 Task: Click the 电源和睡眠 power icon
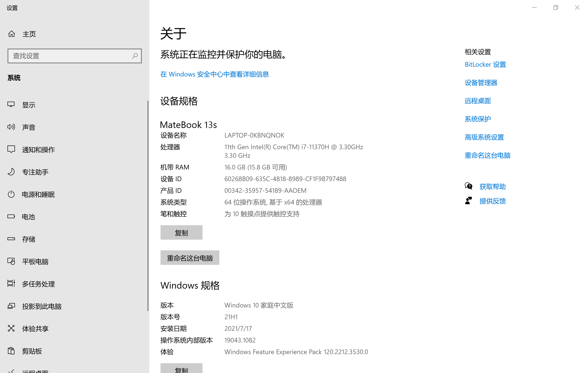[11, 194]
